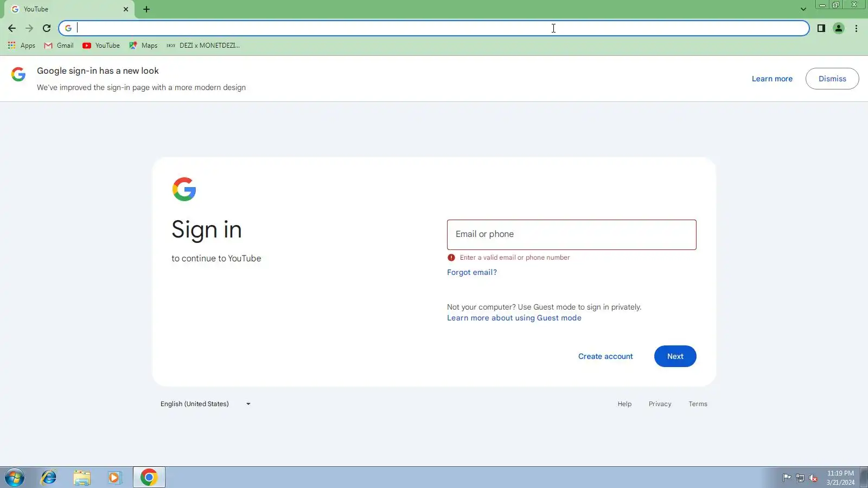Click the muted volume tray icon
This screenshot has height=488, width=868.
coord(813,478)
